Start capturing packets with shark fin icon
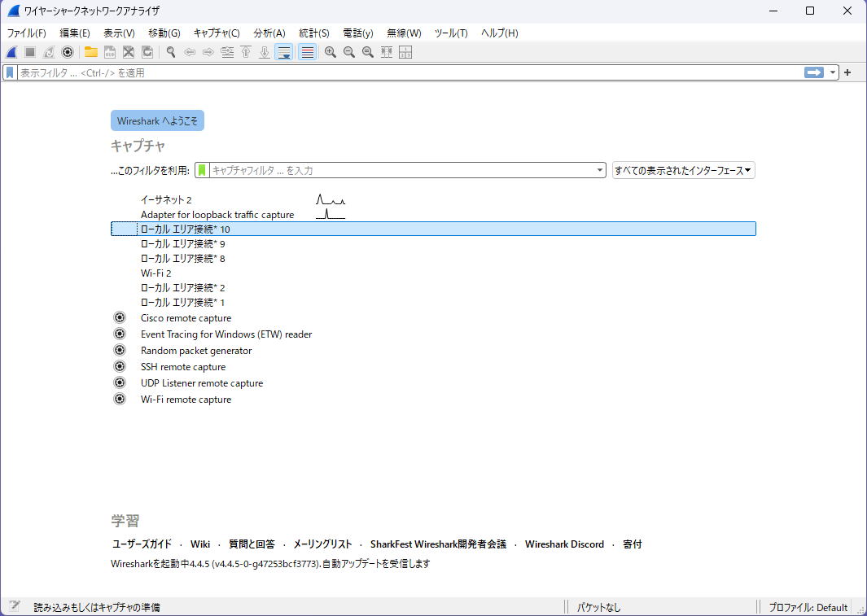Screen dimensions: 867x616 pos(11,52)
